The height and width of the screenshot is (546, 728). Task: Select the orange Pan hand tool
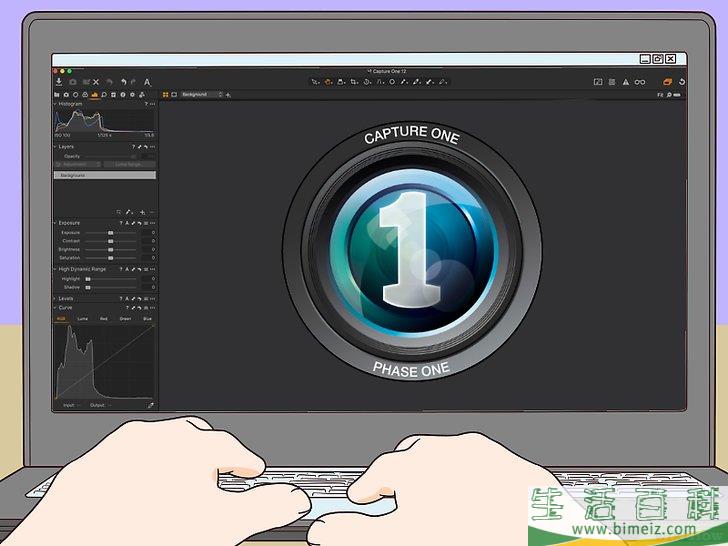pos(328,82)
